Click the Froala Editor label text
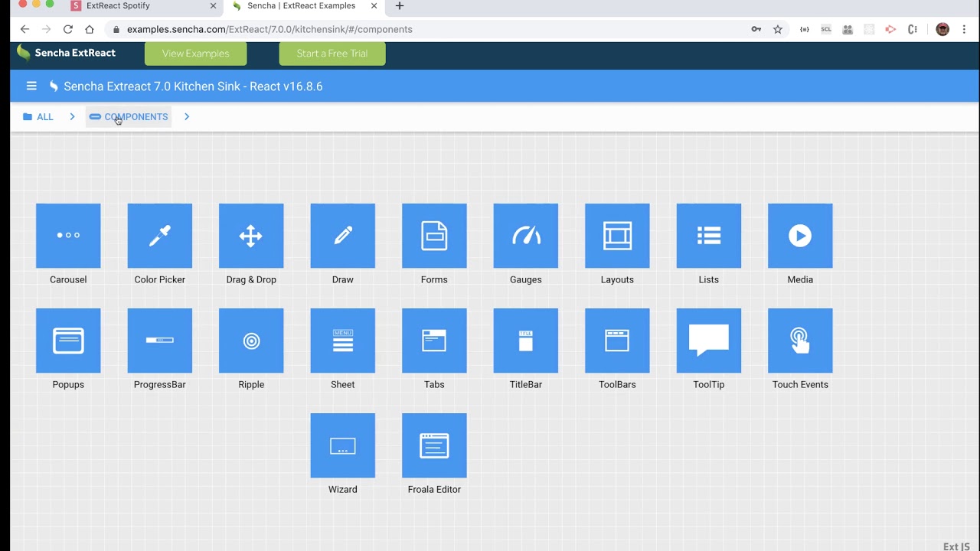 click(x=434, y=489)
